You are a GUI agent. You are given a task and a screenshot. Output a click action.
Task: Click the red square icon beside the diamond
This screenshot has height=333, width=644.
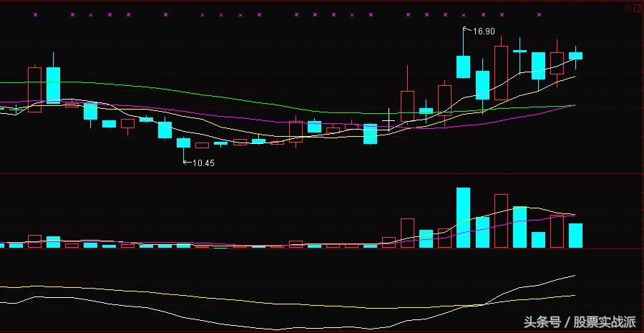pyautogui.click(x=637, y=8)
